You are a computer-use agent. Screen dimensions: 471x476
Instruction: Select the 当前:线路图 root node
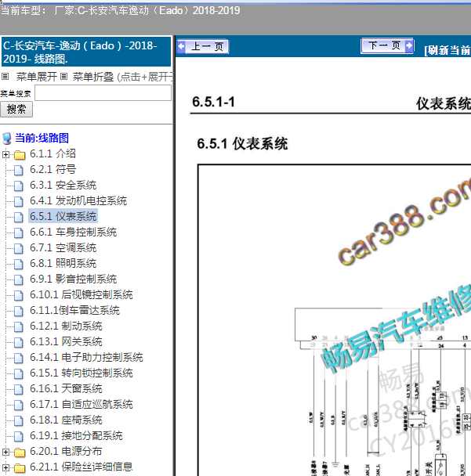(42, 138)
